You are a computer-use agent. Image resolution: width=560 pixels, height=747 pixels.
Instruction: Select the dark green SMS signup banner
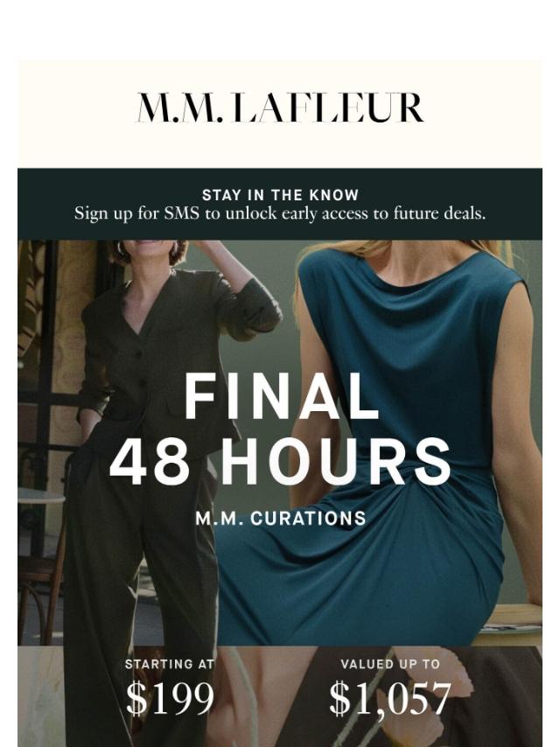[280, 204]
